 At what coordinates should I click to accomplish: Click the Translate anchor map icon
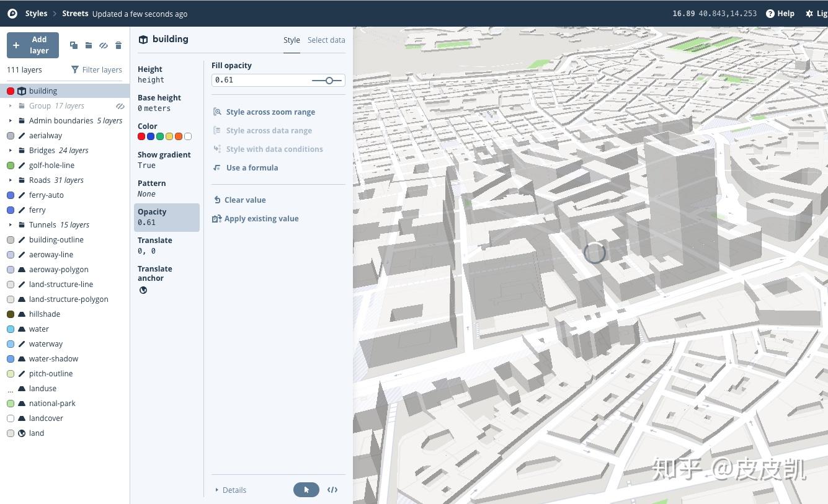point(143,290)
